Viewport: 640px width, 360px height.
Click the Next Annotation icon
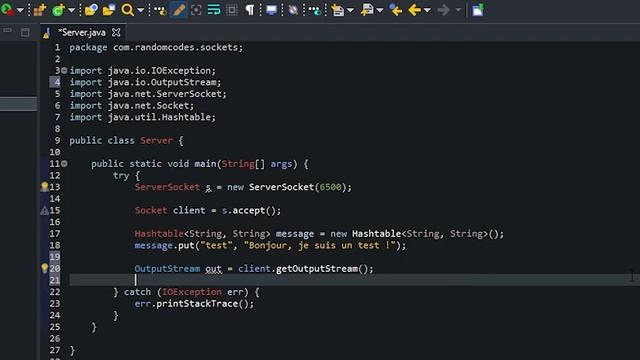tap(338, 10)
